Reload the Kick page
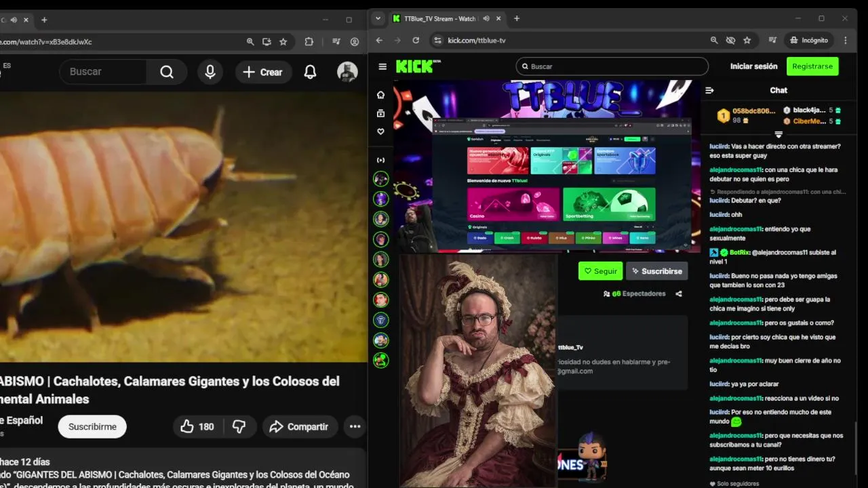This screenshot has height=488, width=868. tap(416, 40)
